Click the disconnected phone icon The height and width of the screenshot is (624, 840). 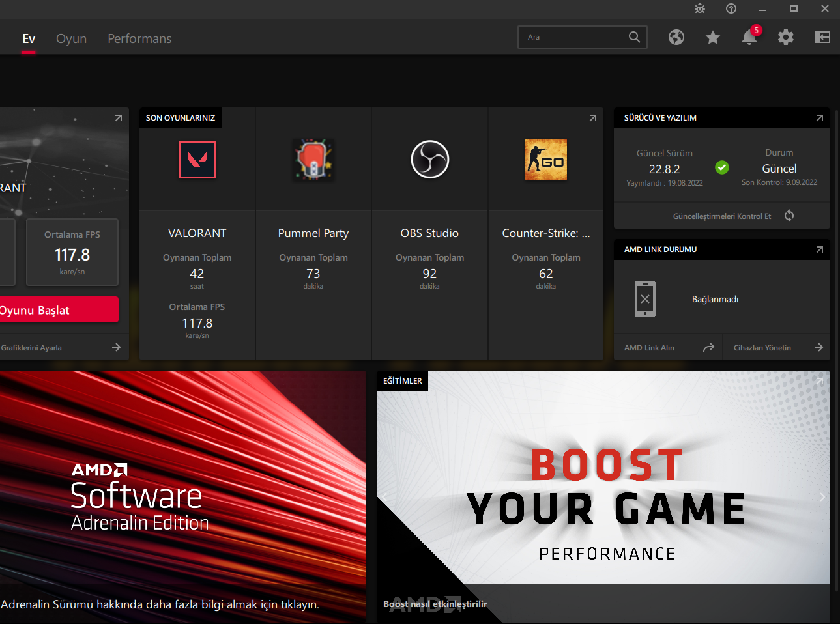point(645,299)
